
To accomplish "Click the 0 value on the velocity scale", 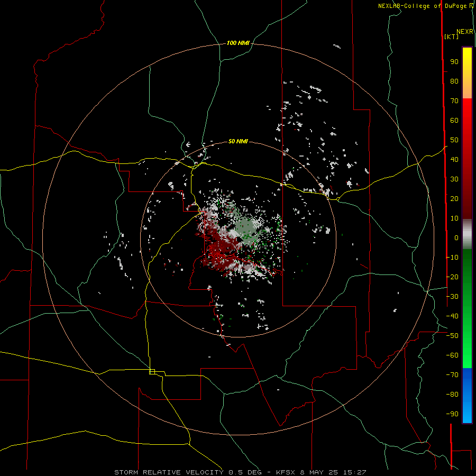I will click(456, 238).
